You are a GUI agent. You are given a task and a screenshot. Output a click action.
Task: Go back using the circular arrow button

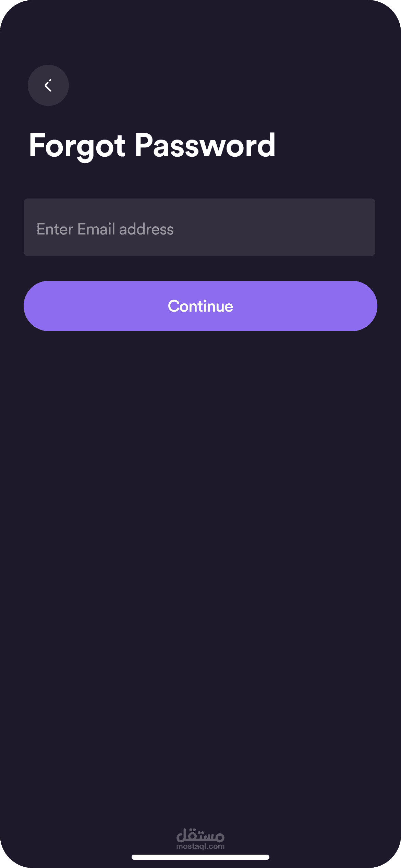tap(48, 85)
